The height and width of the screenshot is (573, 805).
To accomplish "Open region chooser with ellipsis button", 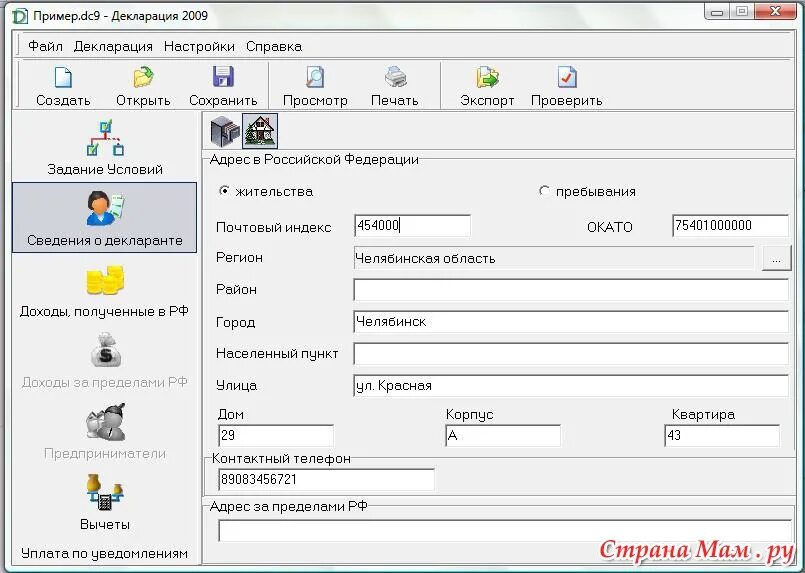I will click(x=776, y=258).
